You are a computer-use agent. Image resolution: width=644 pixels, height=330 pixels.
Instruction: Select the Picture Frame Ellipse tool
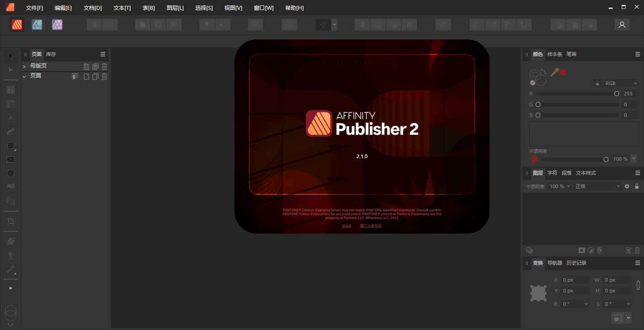point(11,173)
